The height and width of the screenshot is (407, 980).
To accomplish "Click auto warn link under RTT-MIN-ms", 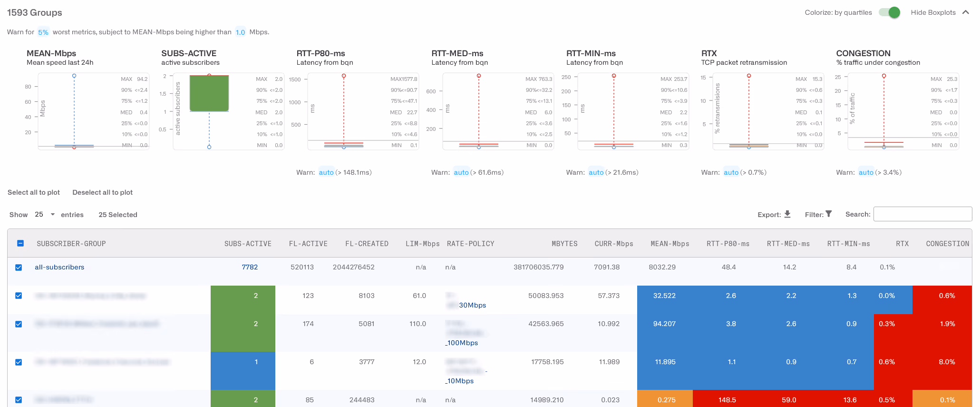I will [x=596, y=172].
